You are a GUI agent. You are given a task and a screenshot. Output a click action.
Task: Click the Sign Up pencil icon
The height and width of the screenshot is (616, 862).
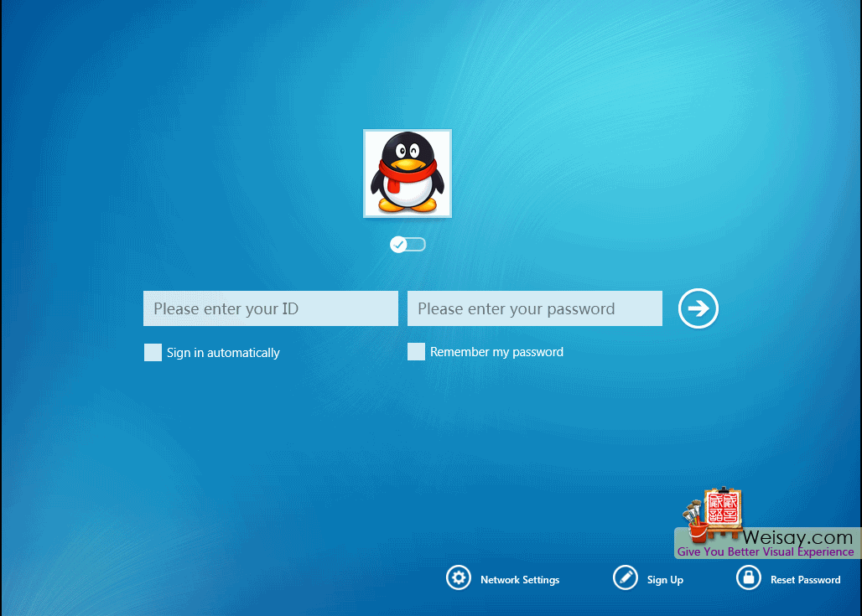click(x=626, y=578)
